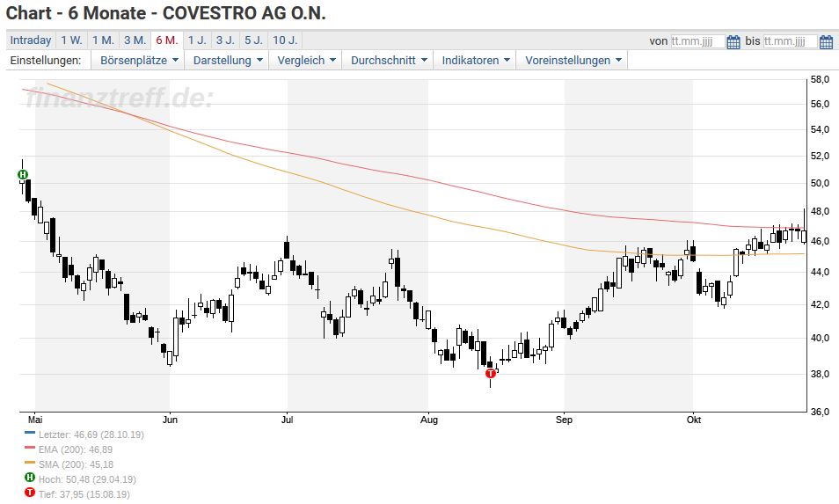
Task: Click the '36,0' y-axis price label
Action: (x=821, y=412)
